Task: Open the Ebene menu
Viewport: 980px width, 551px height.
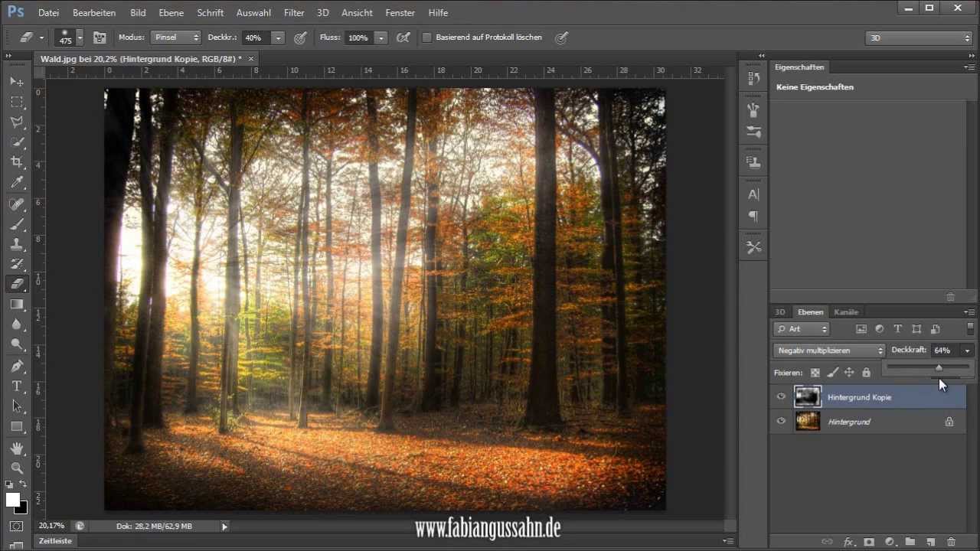Action: pyautogui.click(x=170, y=13)
